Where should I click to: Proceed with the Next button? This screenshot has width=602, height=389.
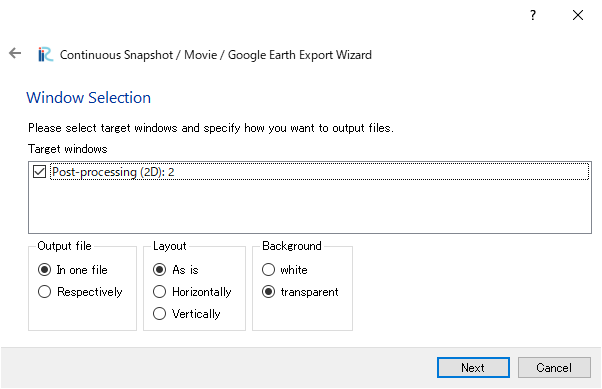click(473, 367)
